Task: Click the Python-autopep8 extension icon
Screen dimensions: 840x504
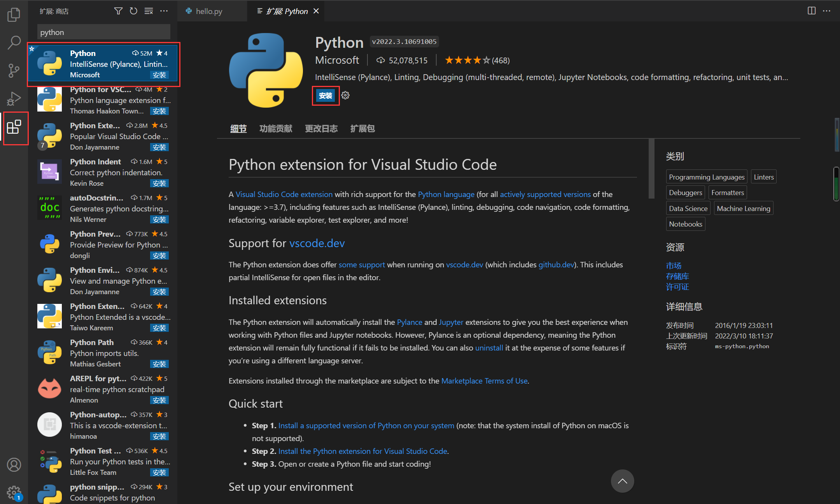Action: (x=49, y=424)
